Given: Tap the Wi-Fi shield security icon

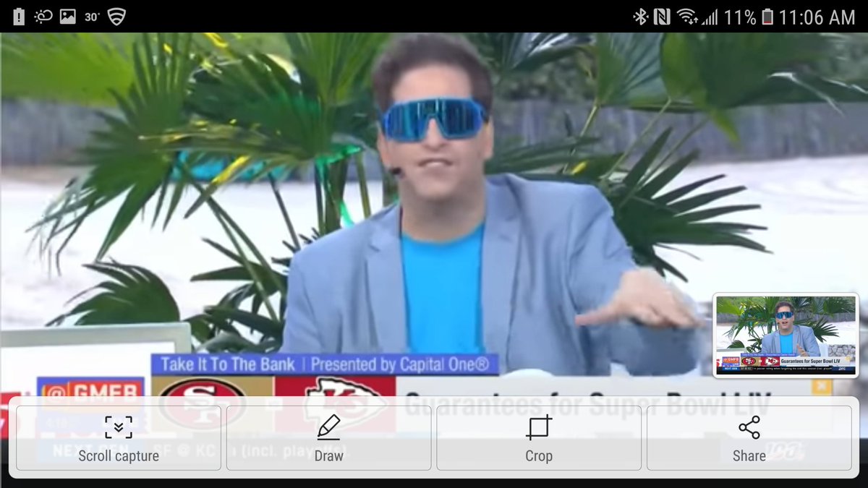Looking at the screenshot, I should 116,17.
